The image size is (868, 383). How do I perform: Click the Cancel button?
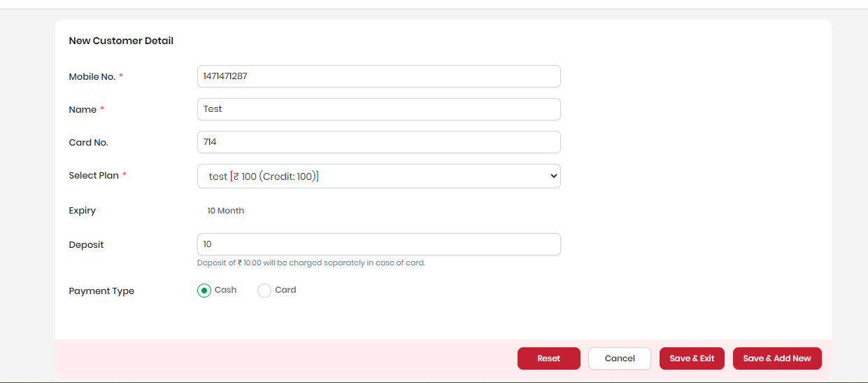619,358
